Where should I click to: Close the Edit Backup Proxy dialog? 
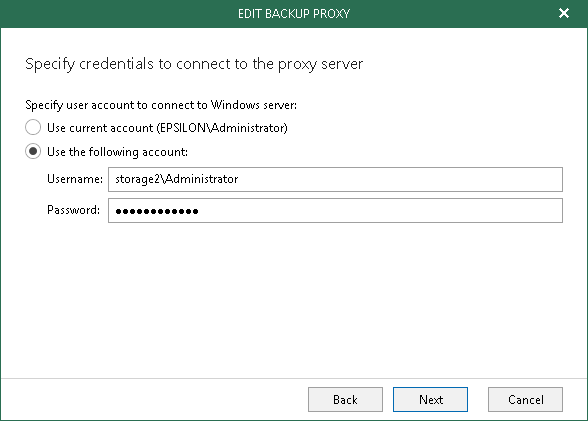[x=564, y=13]
